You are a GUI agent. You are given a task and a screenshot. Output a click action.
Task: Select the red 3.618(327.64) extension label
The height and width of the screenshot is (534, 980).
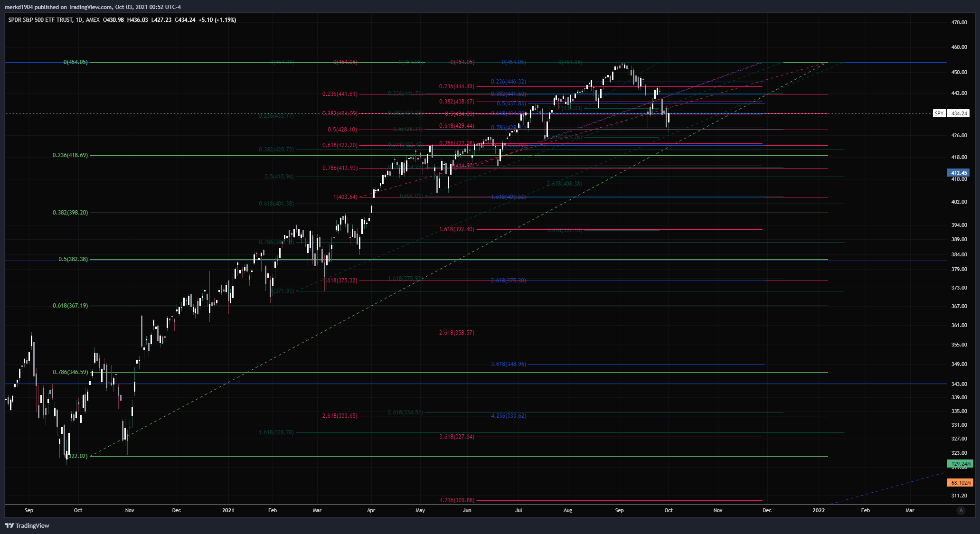tap(457, 437)
